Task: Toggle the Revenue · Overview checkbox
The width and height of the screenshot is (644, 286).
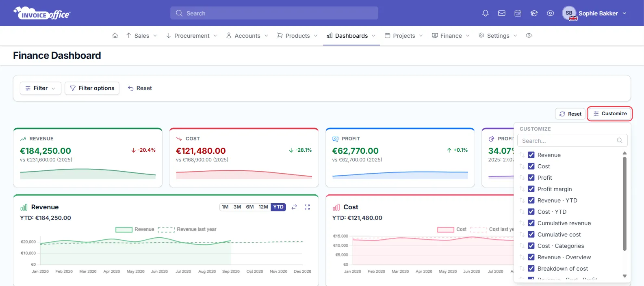Action: [x=531, y=257]
